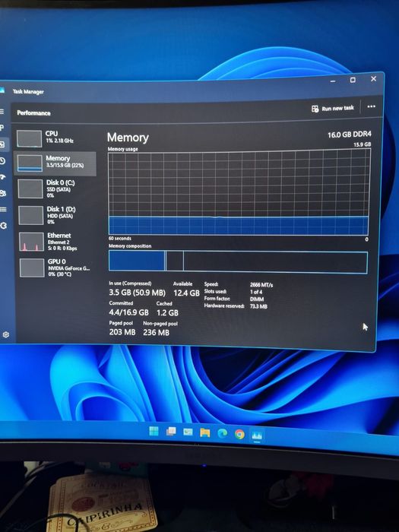Open Task View on the taskbar

(x=171, y=431)
